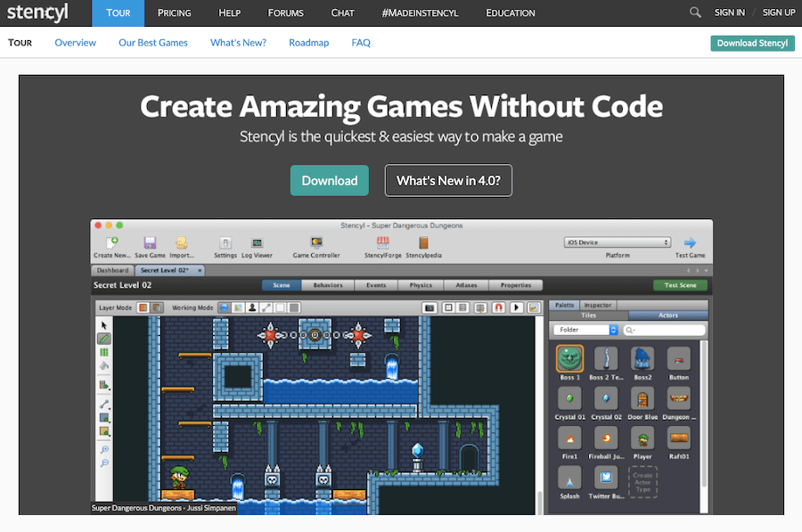
Task: Click the snapping magnet icon
Action: [x=499, y=307]
